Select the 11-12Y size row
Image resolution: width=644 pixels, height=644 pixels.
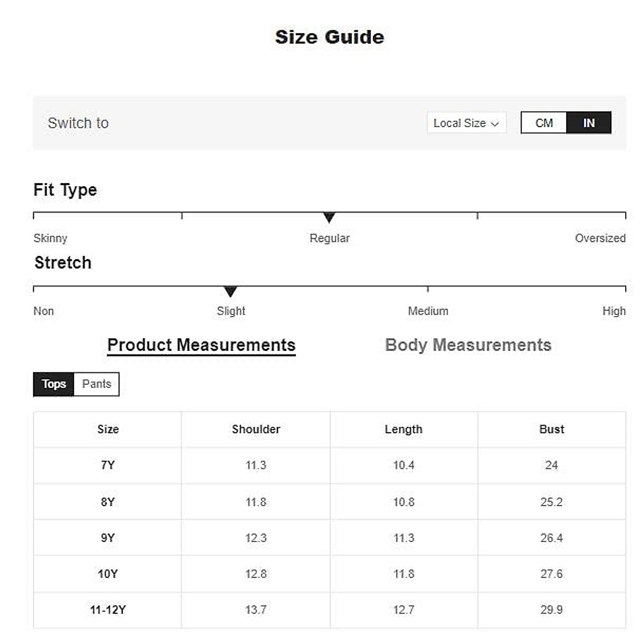(108, 610)
